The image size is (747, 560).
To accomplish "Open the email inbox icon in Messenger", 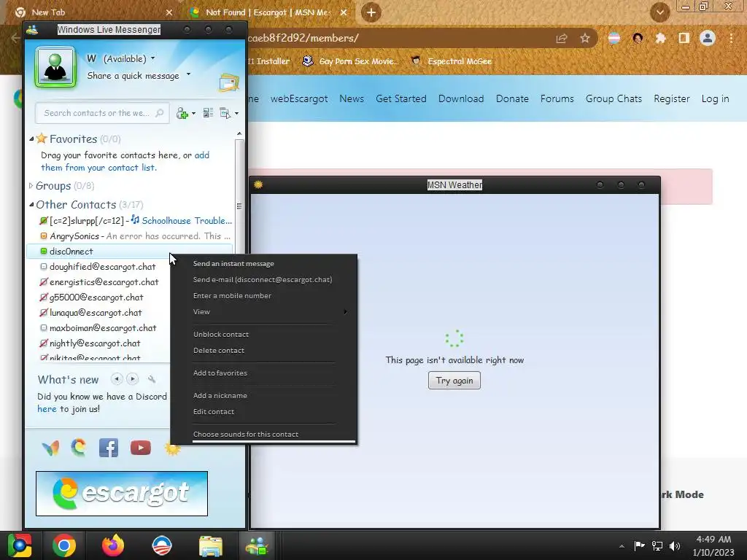I will point(229,82).
